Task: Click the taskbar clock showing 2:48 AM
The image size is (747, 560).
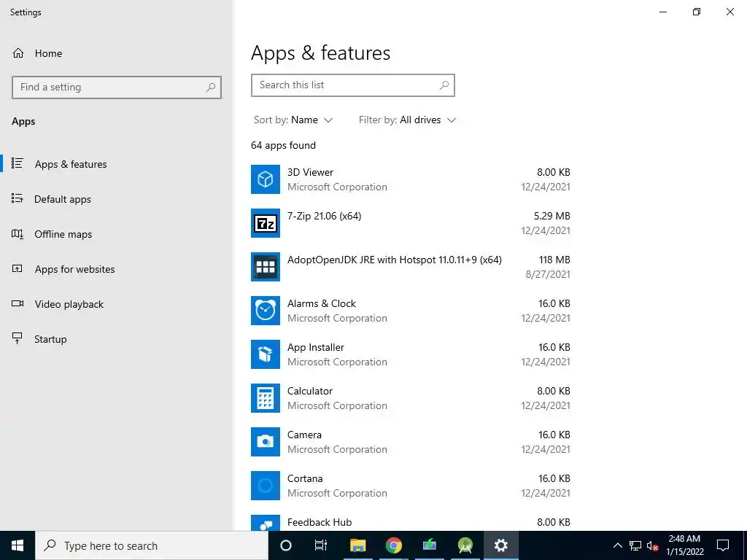Action: [684, 545]
